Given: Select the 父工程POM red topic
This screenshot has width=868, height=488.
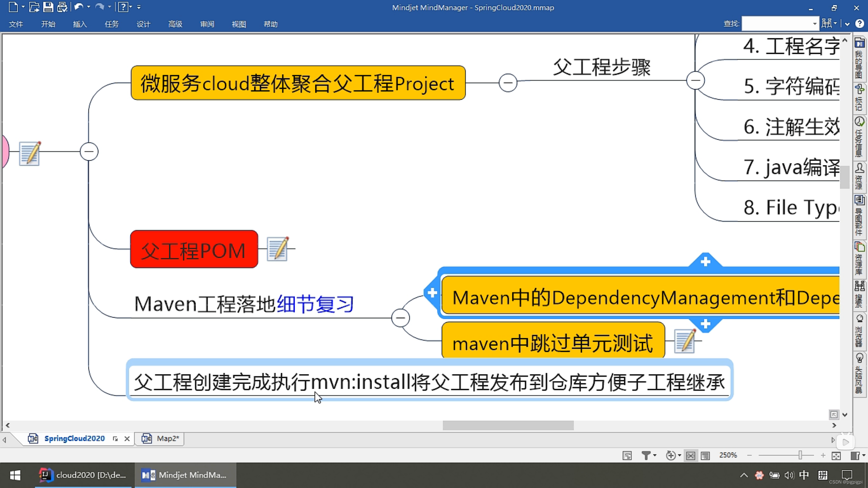Looking at the screenshot, I should click(194, 249).
